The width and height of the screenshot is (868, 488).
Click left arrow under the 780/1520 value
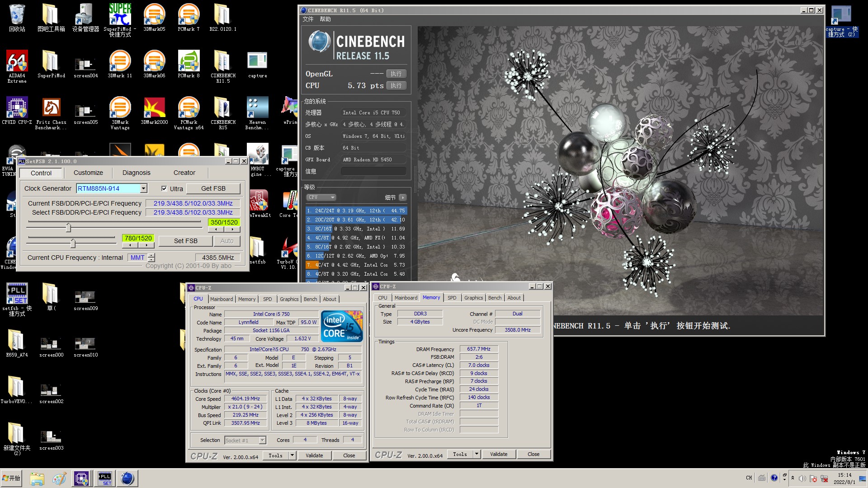(130, 245)
